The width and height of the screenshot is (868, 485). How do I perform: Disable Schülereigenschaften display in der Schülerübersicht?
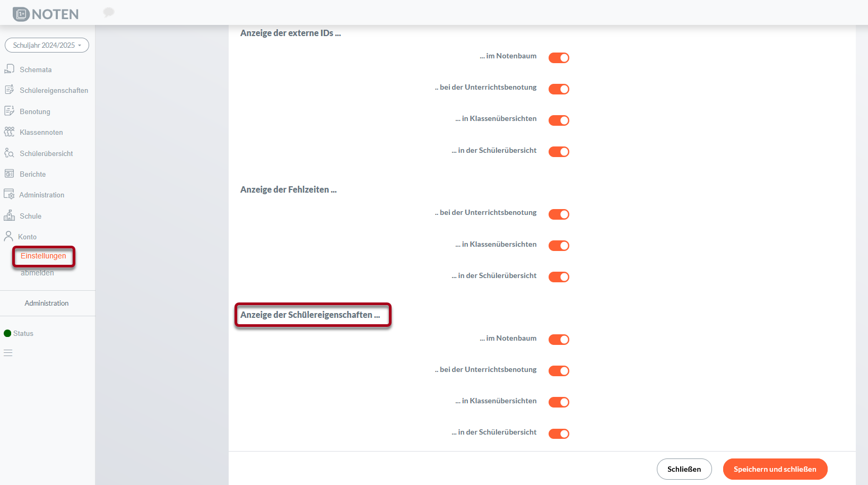click(x=559, y=433)
